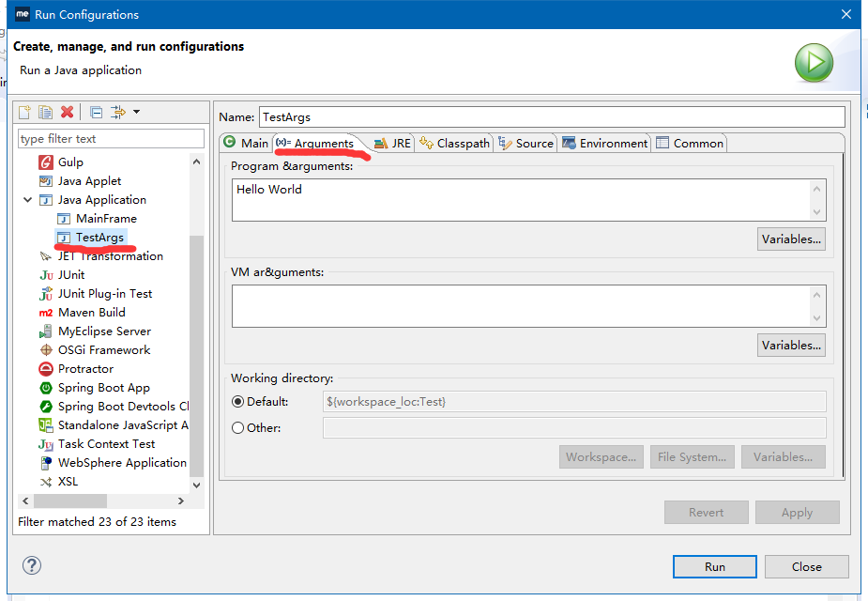This screenshot has height=601, width=868.
Task: Click the Run button
Action: 715,566
